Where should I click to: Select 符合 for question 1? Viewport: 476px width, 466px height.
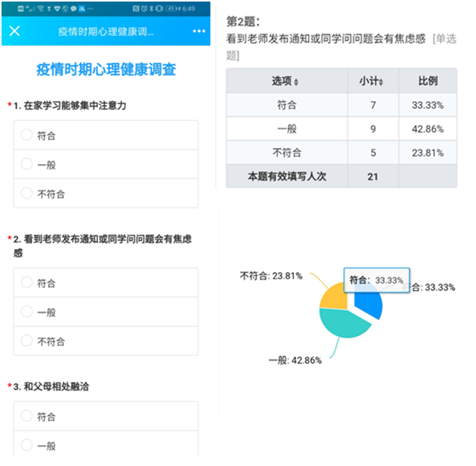pyautogui.click(x=27, y=135)
